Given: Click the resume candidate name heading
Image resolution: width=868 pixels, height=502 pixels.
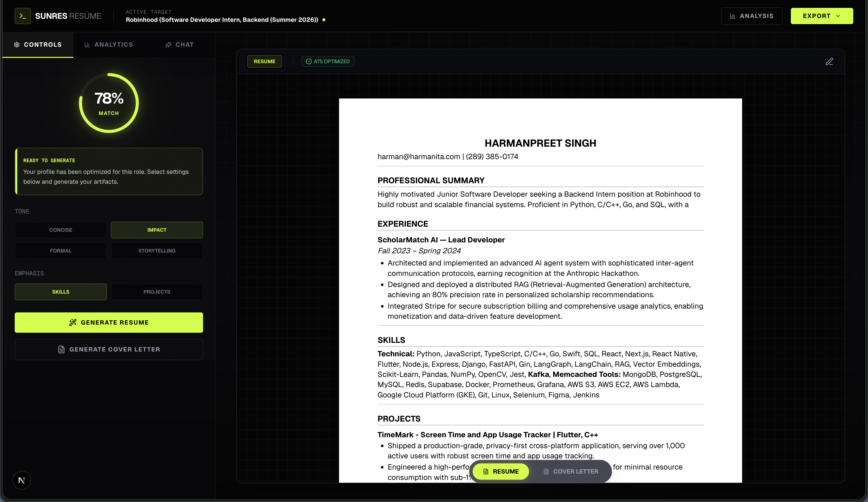Looking at the screenshot, I should [540, 143].
